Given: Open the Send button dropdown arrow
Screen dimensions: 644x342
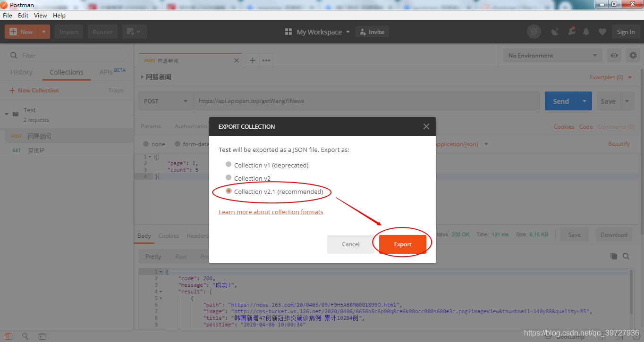Looking at the screenshot, I should [x=585, y=101].
